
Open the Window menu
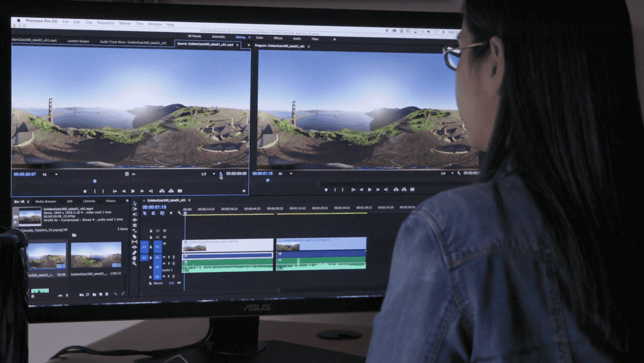tap(155, 24)
